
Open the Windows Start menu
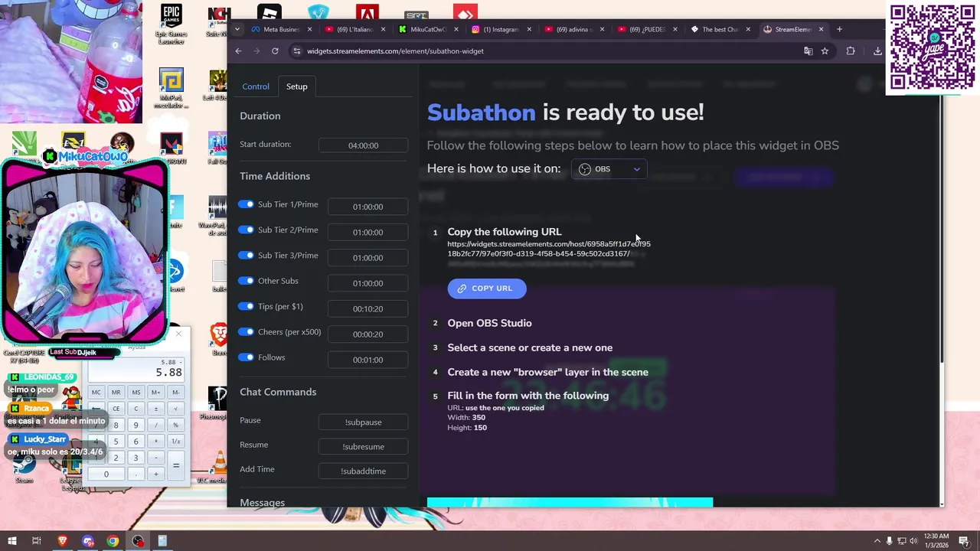tap(12, 541)
